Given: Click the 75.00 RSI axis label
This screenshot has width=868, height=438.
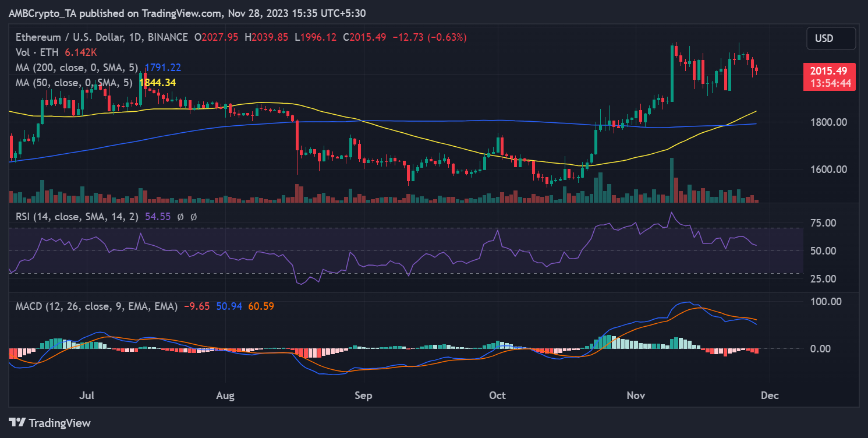Looking at the screenshot, I should (823, 223).
